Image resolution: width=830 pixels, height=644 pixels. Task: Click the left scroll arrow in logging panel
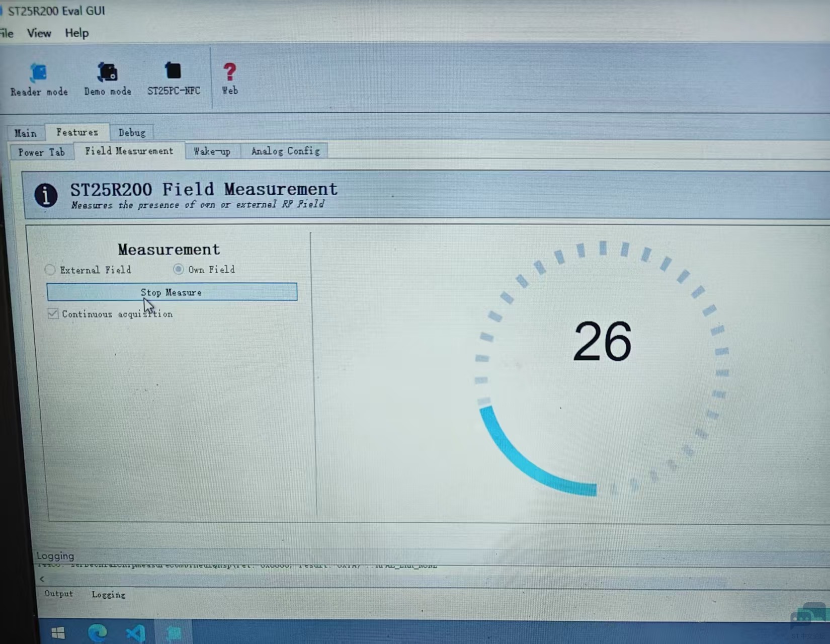point(42,579)
